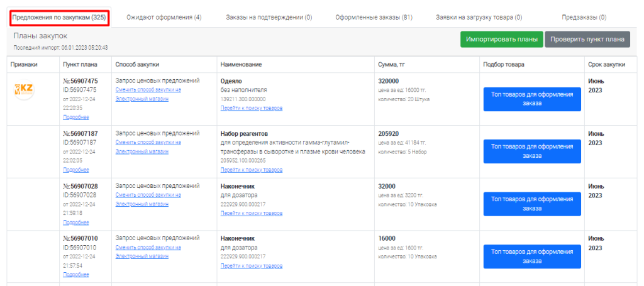Click Подробнее under plan 56907187
This screenshot has width=644, height=286.
[x=76, y=170]
